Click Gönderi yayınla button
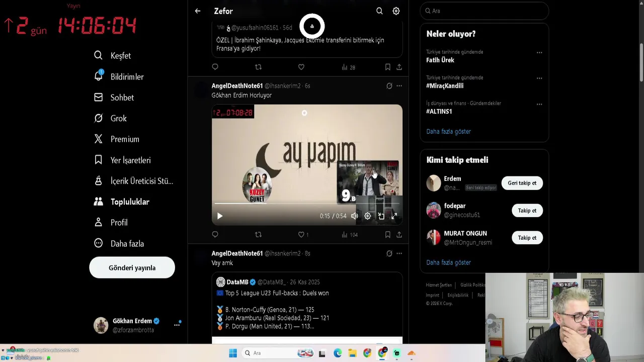Image resolution: width=644 pixels, height=362 pixels. pos(132,268)
